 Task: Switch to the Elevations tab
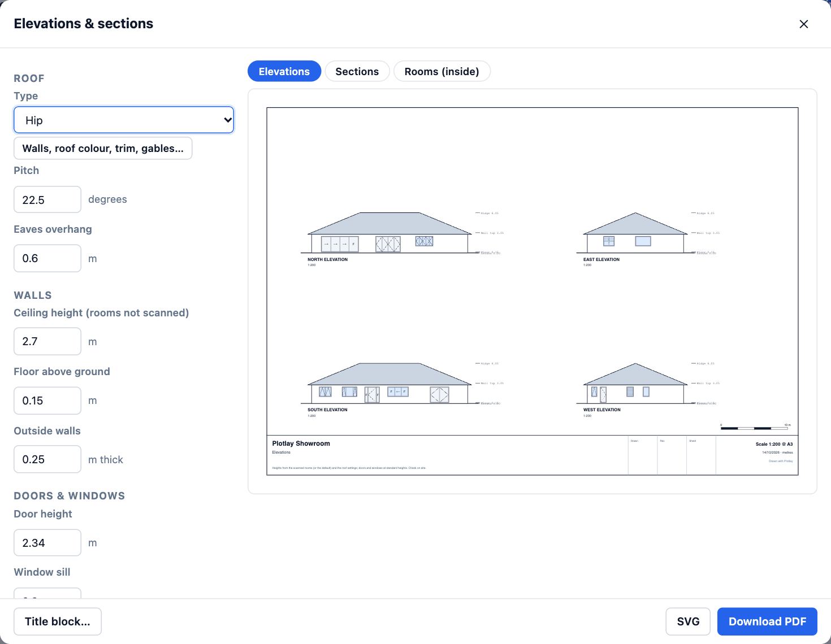[x=284, y=71]
